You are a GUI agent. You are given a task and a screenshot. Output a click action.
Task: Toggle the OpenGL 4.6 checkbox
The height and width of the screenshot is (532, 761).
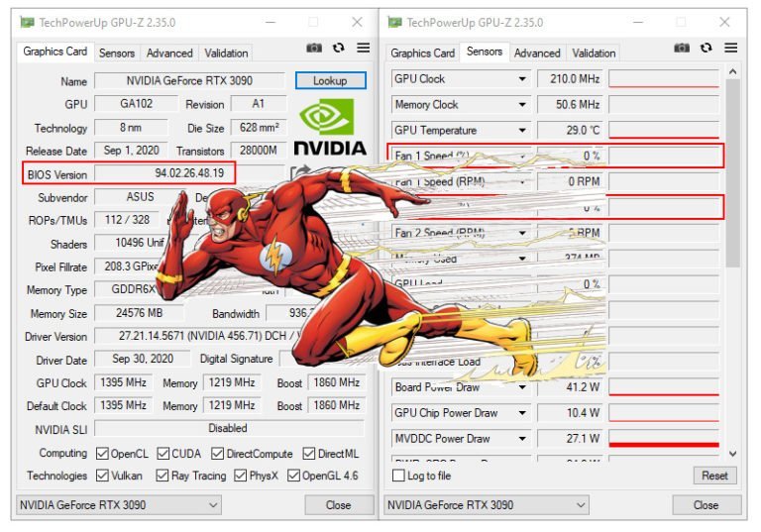click(x=293, y=476)
